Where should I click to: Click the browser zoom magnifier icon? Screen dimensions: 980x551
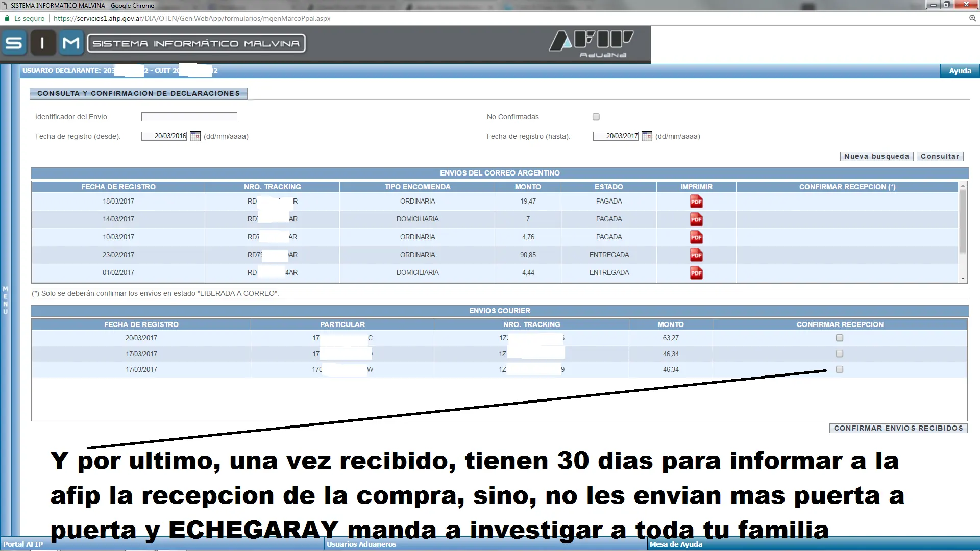coord(972,18)
